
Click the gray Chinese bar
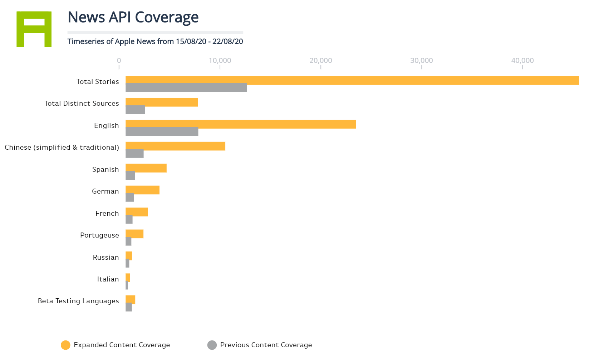coord(134,154)
